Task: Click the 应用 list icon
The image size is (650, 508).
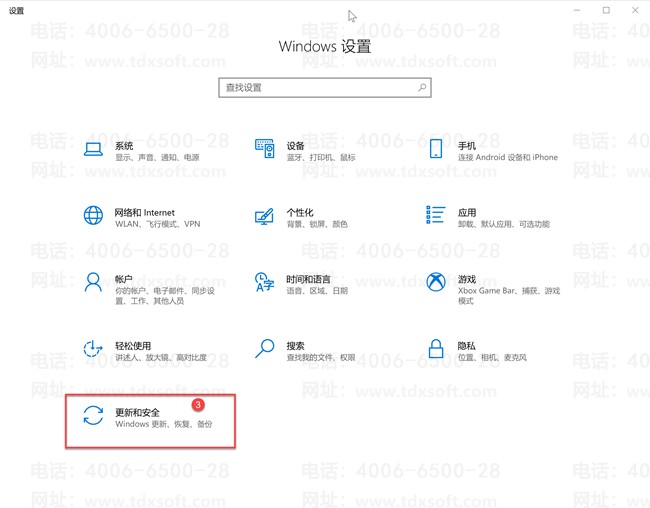Action: [436, 216]
